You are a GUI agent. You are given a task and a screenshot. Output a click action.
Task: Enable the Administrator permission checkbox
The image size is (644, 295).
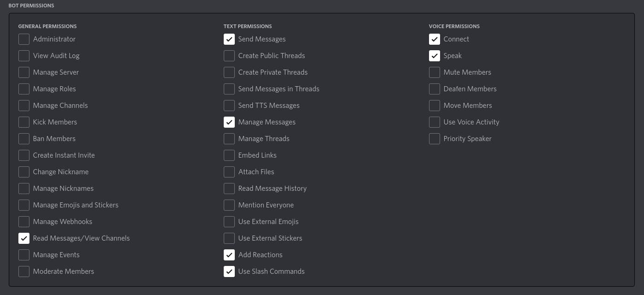click(x=24, y=39)
